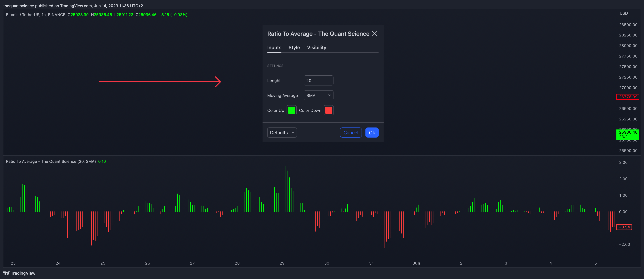Click the 28500.00 price scale value
Image resolution: width=644 pixels, height=279 pixels.
pyautogui.click(x=628, y=25)
